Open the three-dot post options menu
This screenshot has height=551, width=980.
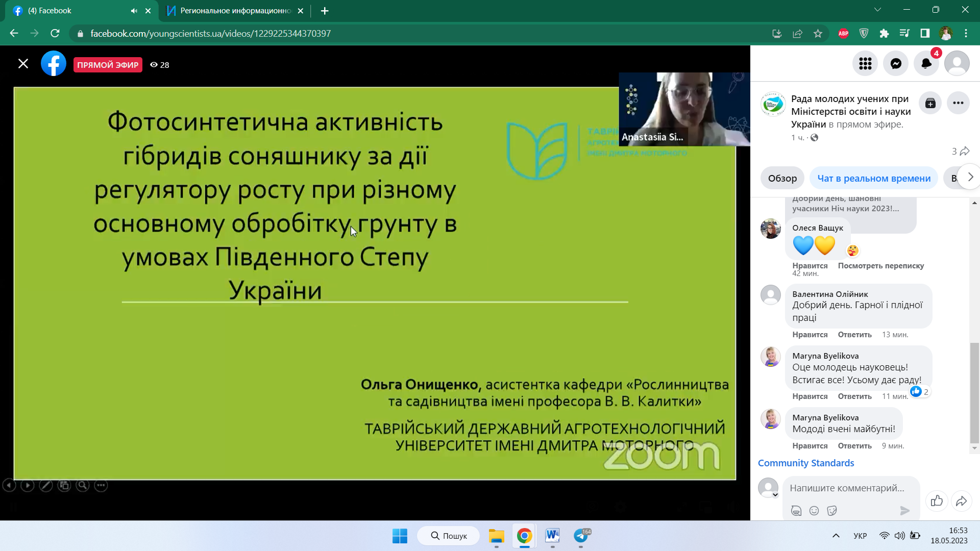point(958,103)
